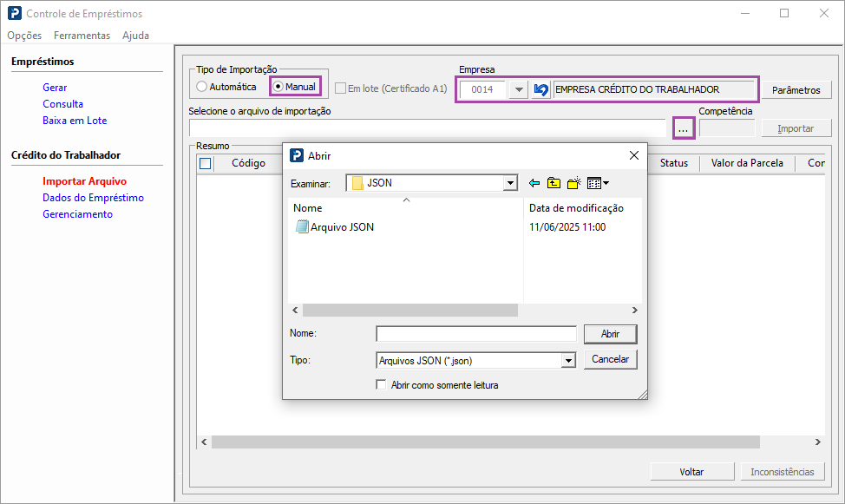This screenshot has height=504, width=845.
Task: Click the Voltar button
Action: [x=691, y=472]
